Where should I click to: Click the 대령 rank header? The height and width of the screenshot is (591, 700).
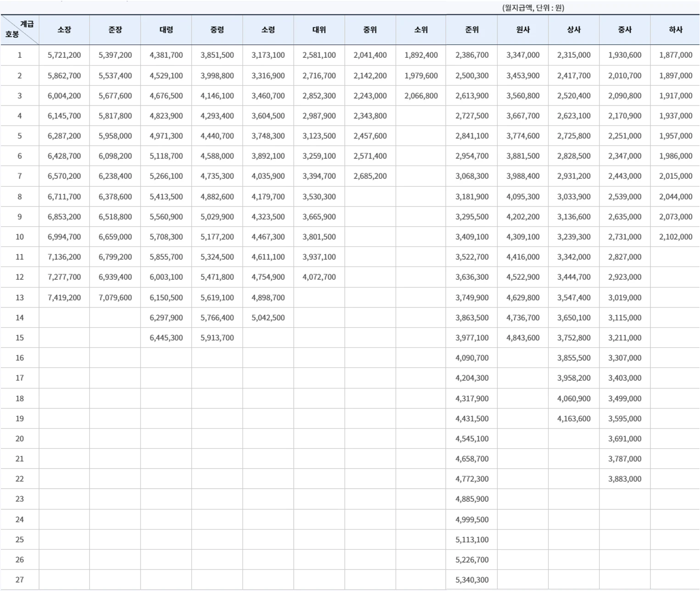[x=166, y=29]
